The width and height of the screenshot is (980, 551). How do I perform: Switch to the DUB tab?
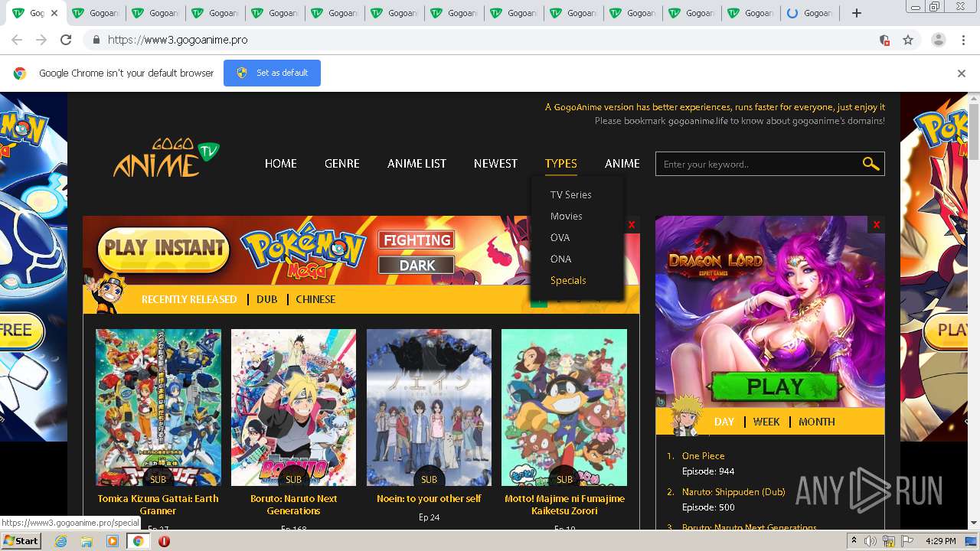pyautogui.click(x=267, y=299)
